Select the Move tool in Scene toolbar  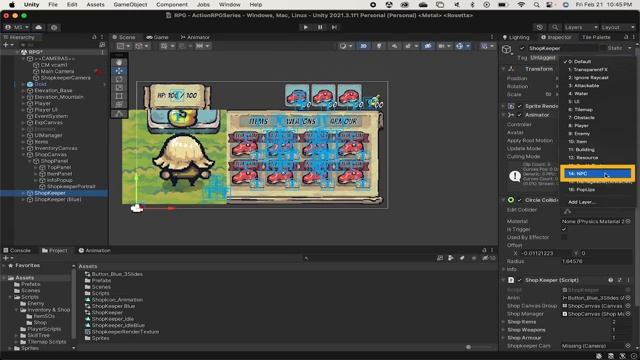coord(119,71)
